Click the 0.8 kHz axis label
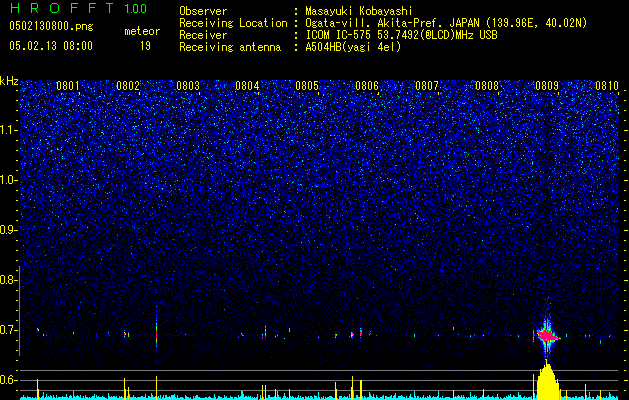The width and height of the screenshot is (629, 400). coord(8,280)
